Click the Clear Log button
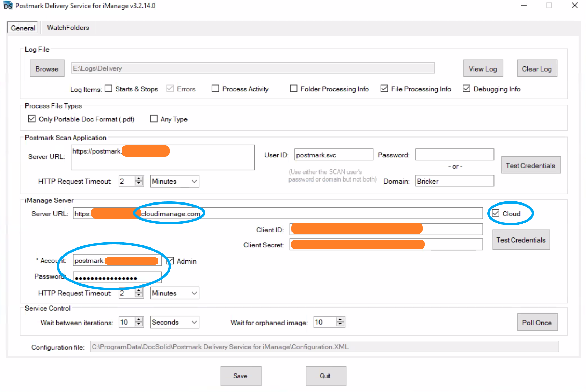Viewport: 586px width, 392px height. point(537,69)
